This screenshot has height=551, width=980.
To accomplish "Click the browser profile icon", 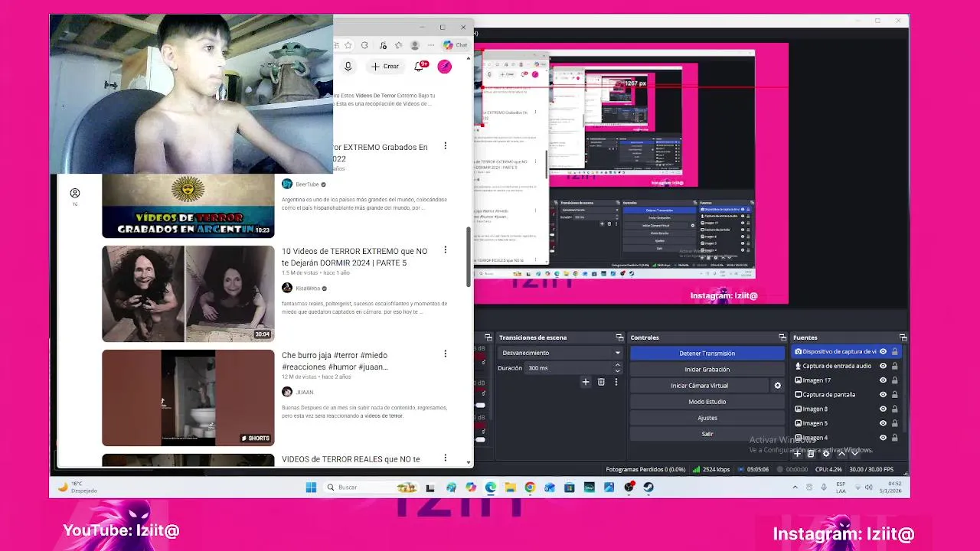I will [x=415, y=45].
